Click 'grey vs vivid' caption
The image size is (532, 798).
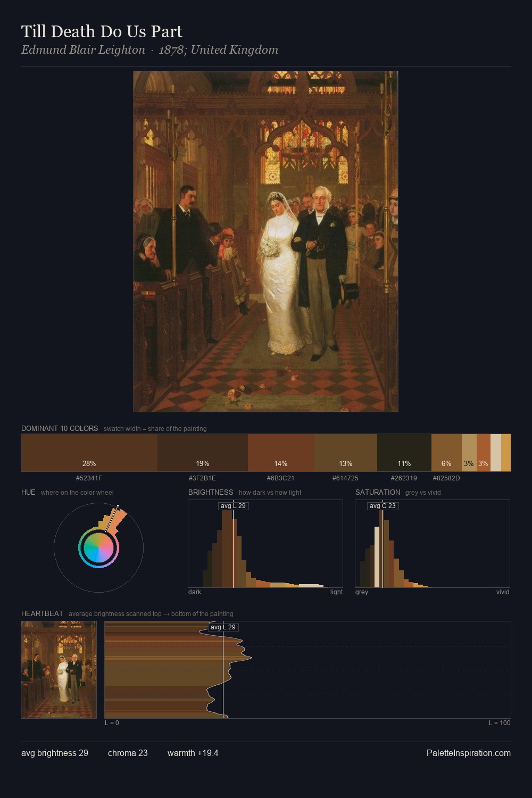point(423,493)
